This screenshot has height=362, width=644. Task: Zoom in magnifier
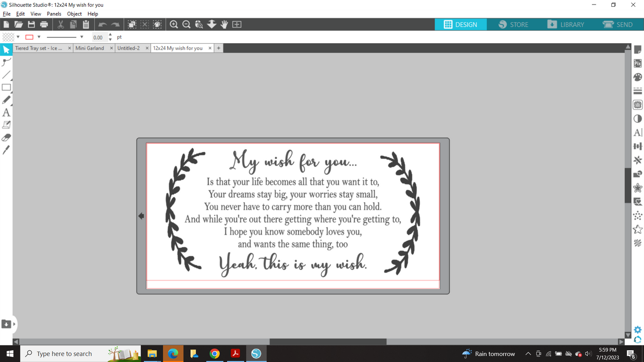pos(174,24)
